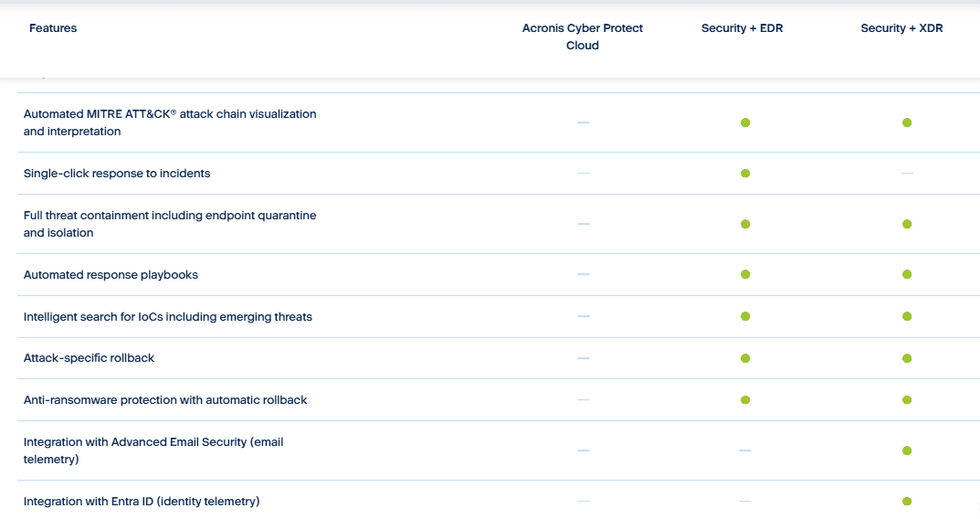This screenshot has width=980, height=519.
Task: Click Cyber Protect Cloud dash for Intelligent search row
Action: point(584,316)
